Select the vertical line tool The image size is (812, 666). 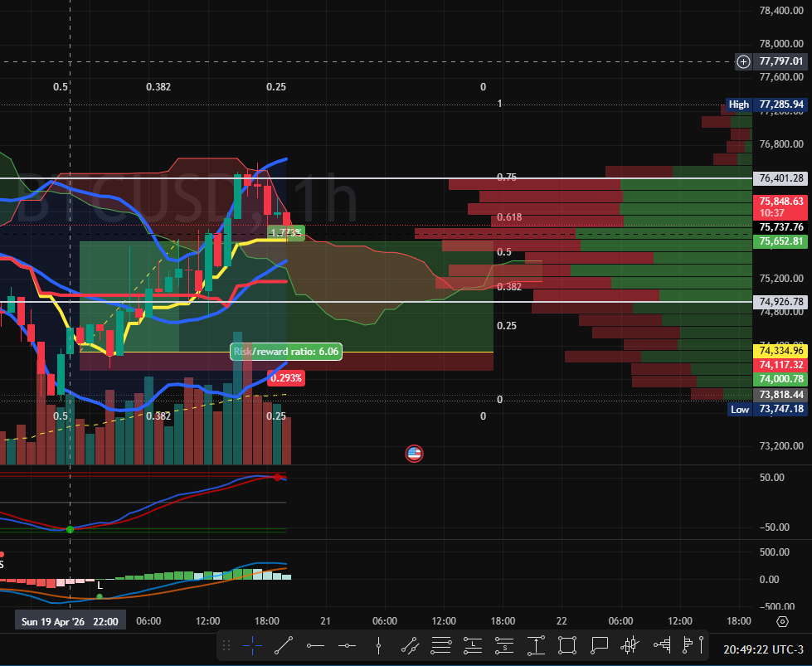(378, 645)
